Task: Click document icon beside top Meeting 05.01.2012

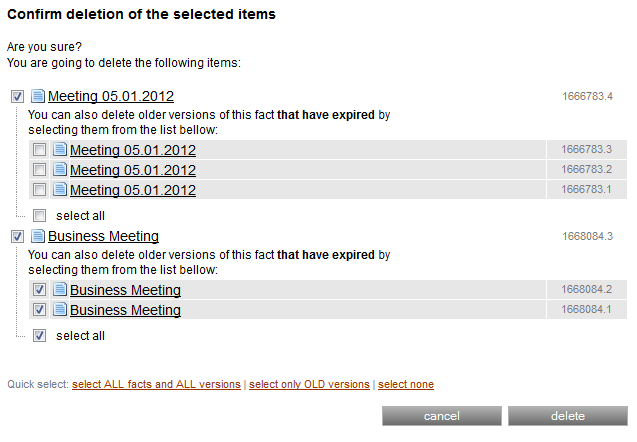Action: (x=38, y=97)
